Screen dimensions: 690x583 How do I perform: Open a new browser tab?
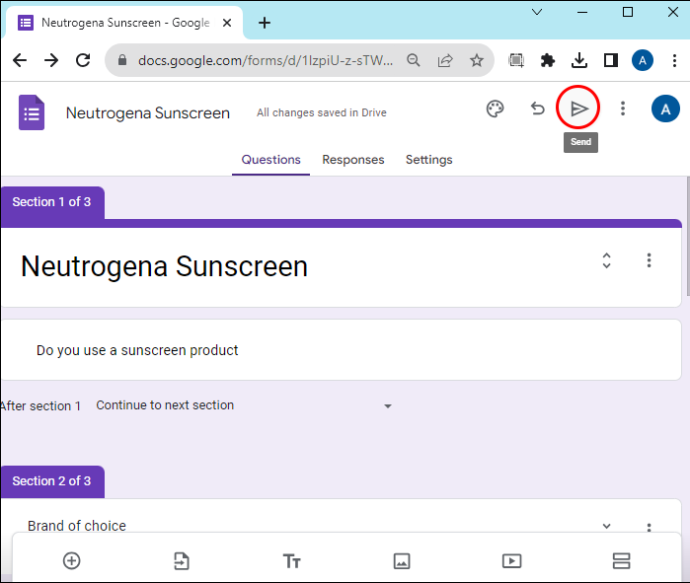coord(264,22)
